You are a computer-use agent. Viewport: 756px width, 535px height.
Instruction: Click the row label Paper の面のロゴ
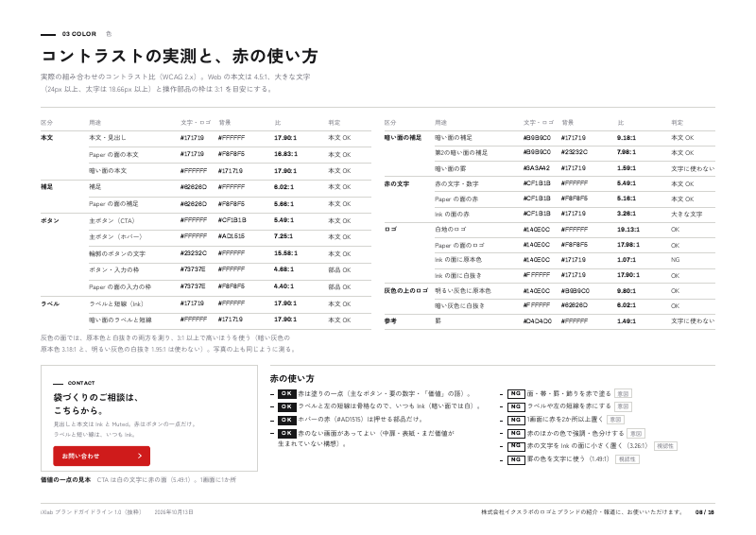point(460,245)
